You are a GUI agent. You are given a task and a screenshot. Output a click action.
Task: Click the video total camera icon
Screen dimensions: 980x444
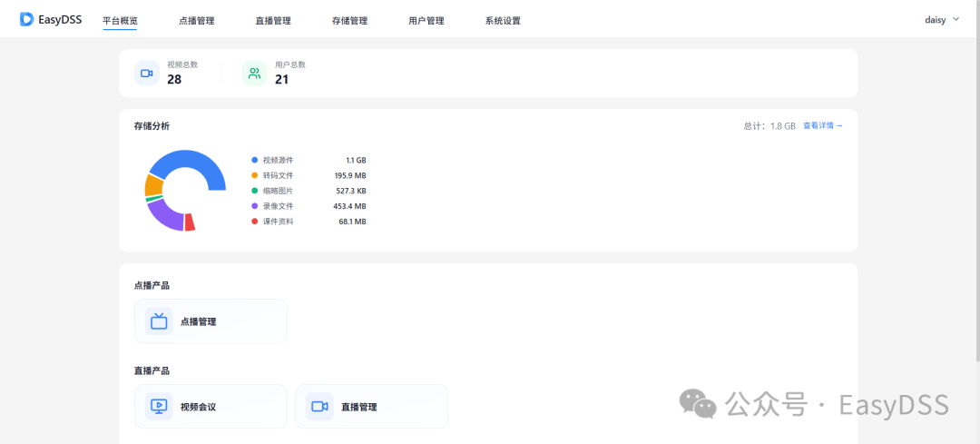pyautogui.click(x=147, y=74)
